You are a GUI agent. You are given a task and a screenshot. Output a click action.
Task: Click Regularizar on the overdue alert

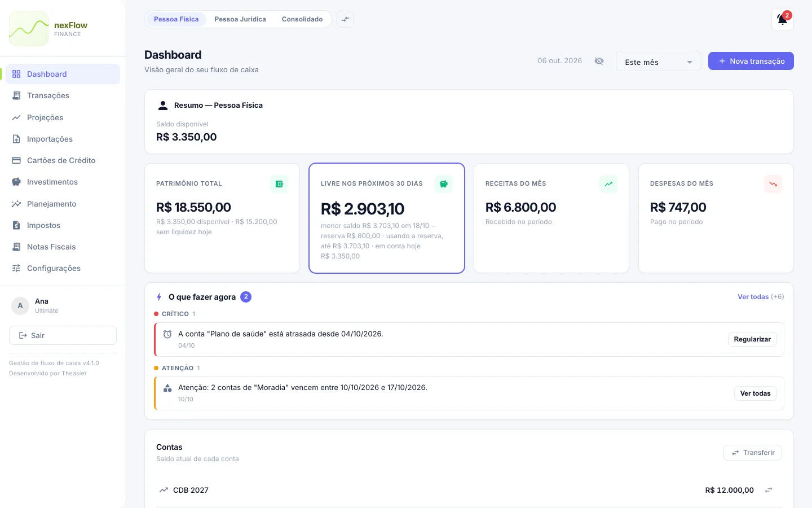tap(752, 339)
